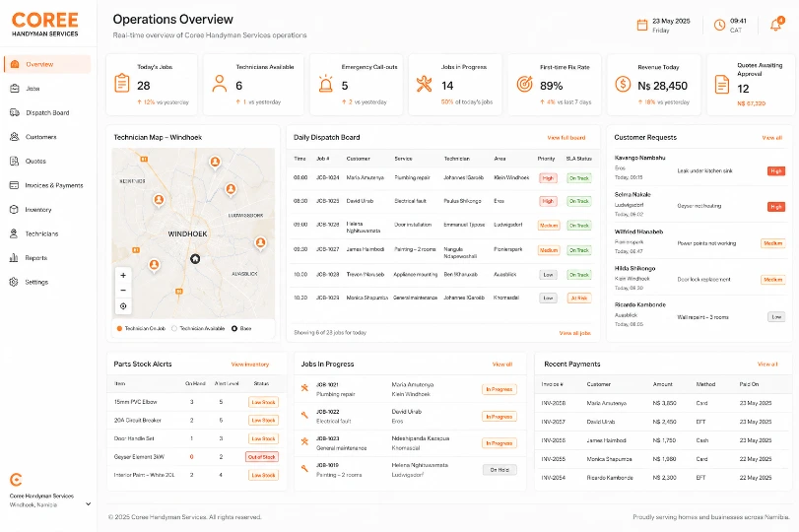The image size is (799, 532).
Task: Click Emergency Call-outs alarm icon
Action: 326,84
